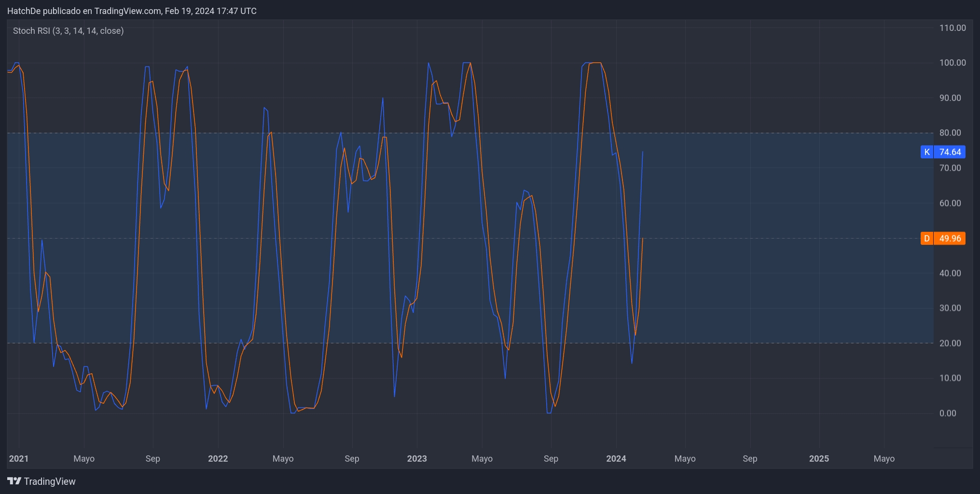Screen dimensions: 980x494
Task: Click the orange D badge
Action: [x=927, y=239]
